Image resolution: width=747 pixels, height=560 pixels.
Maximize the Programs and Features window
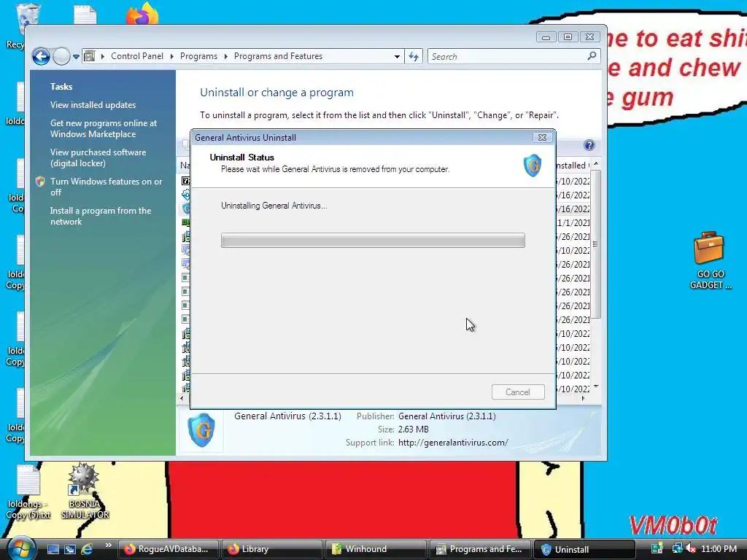pyautogui.click(x=568, y=37)
